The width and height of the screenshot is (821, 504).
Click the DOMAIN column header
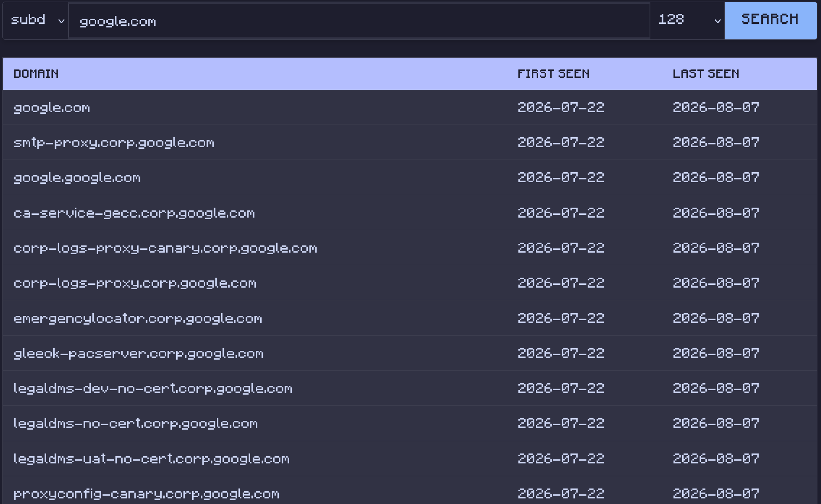36,74
